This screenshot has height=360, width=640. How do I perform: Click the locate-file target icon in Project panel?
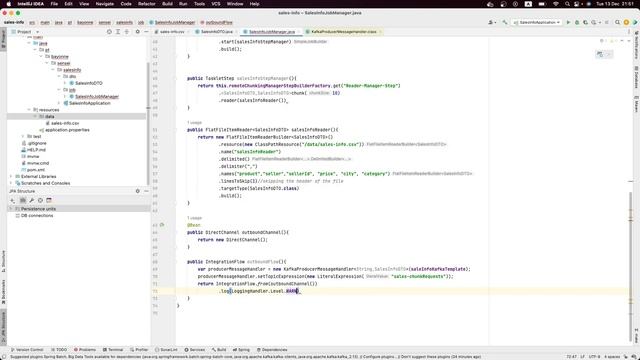(x=109, y=31)
